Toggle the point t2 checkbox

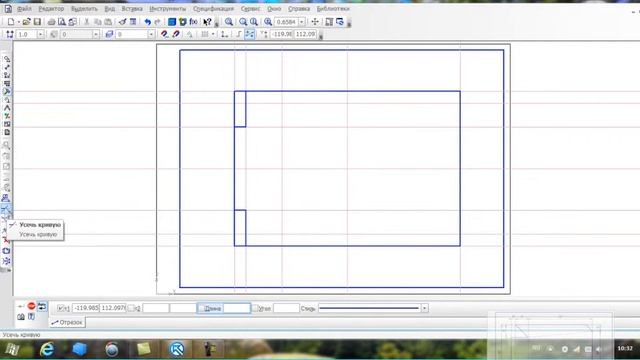coord(131,308)
